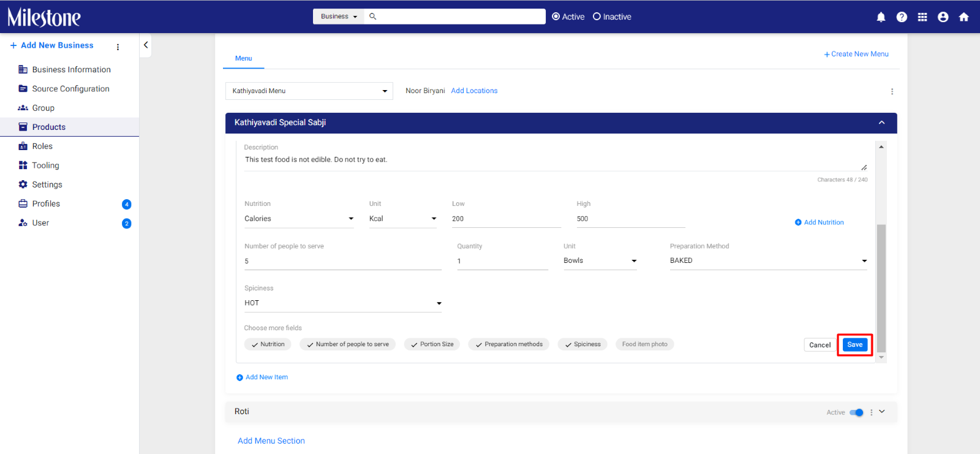This screenshot has height=454, width=980.
Task: Select the Menu tab
Action: tap(243, 58)
